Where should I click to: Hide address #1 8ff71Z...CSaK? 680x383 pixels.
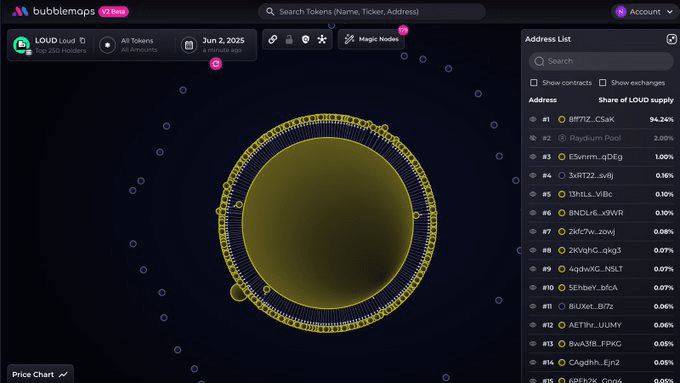[x=533, y=119]
